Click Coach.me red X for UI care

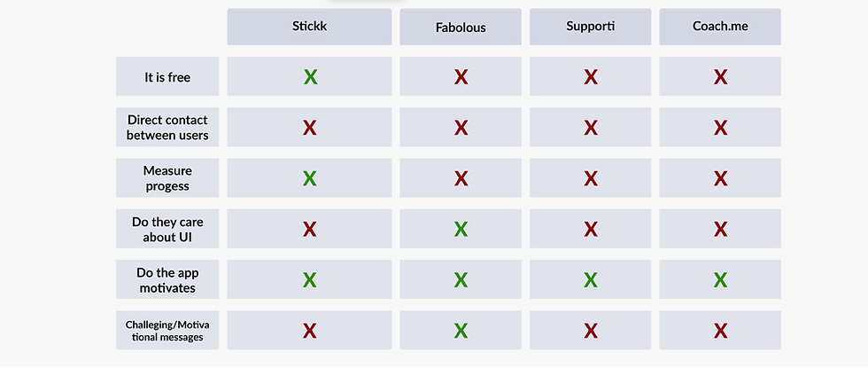click(x=720, y=230)
